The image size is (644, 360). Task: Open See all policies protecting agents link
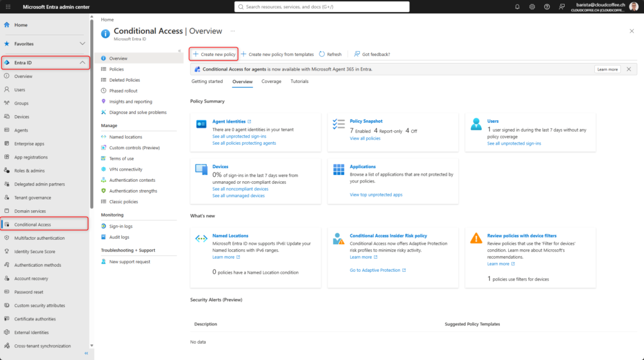pos(244,143)
